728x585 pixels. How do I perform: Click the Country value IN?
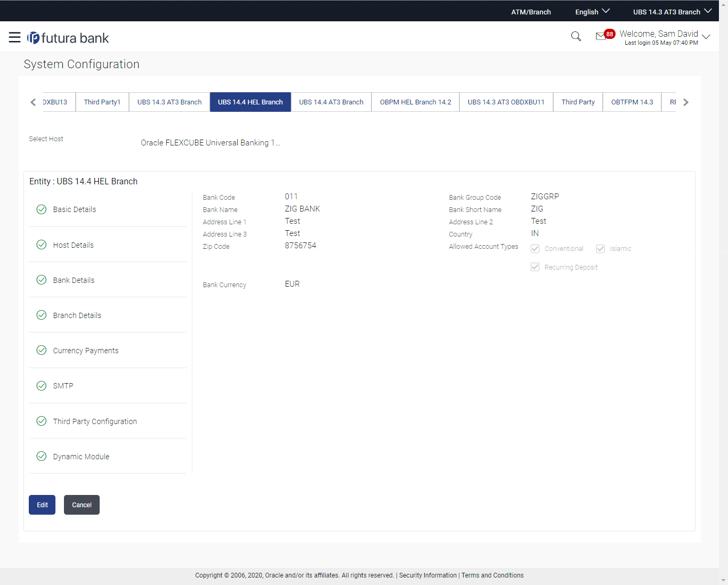(535, 233)
